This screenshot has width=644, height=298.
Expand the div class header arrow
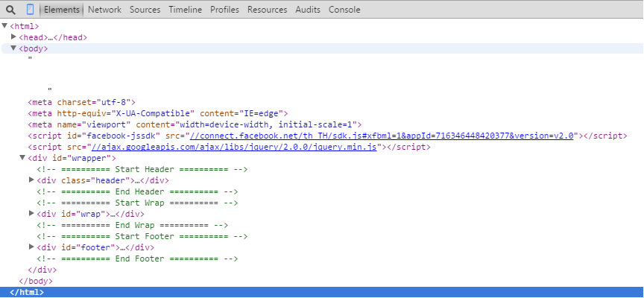tap(31, 180)
